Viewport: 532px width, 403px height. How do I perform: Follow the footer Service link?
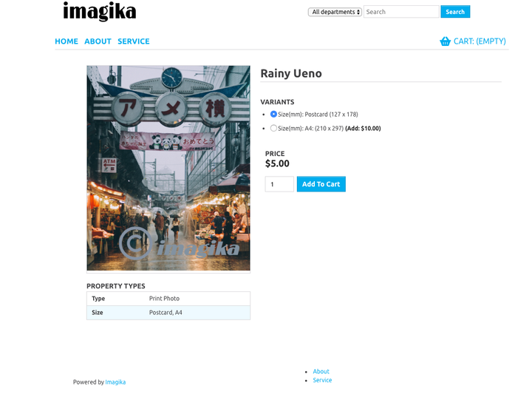322,380
